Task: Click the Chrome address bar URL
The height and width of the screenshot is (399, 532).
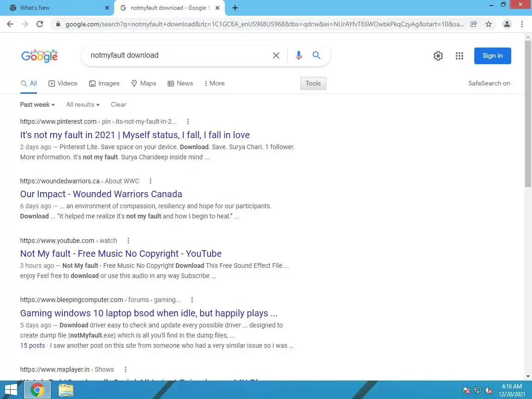Action: (x=265, y=24)
